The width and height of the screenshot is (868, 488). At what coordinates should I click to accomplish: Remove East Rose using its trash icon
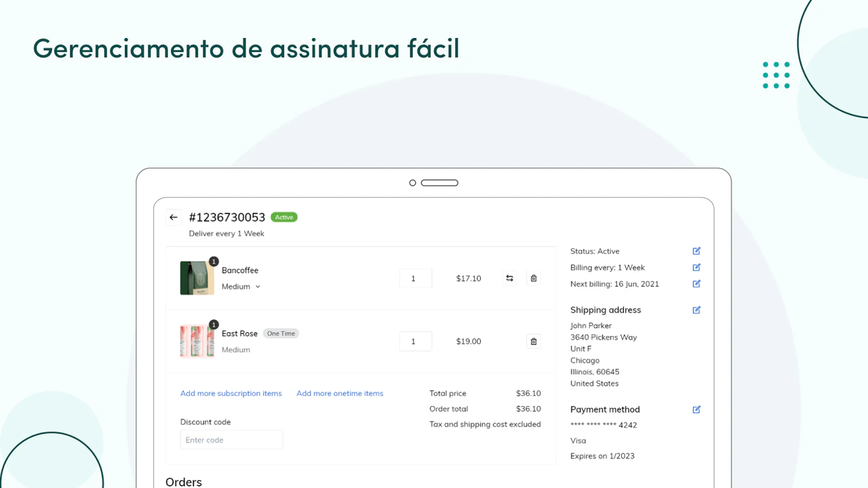(534, 341)
